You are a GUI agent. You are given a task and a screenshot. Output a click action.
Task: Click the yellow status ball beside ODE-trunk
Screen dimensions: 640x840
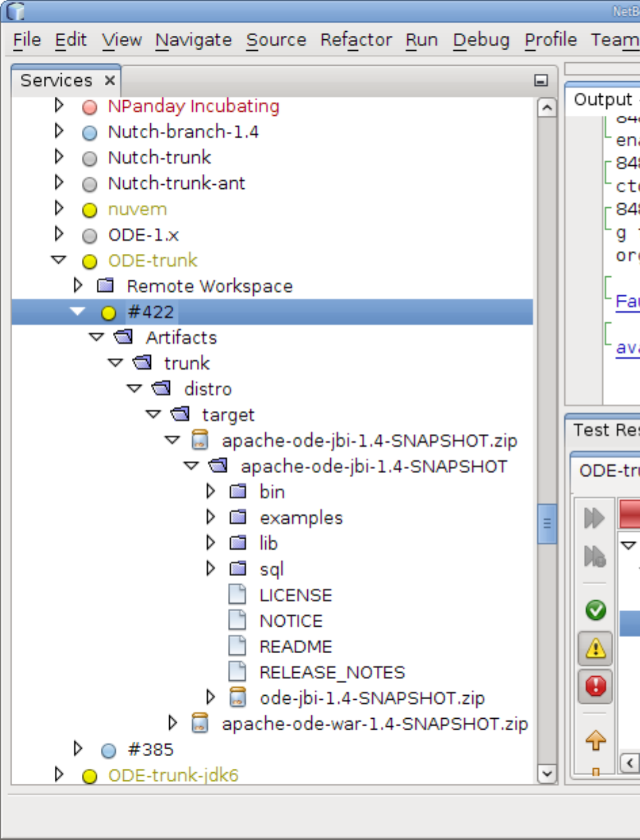tap(89, 261)
